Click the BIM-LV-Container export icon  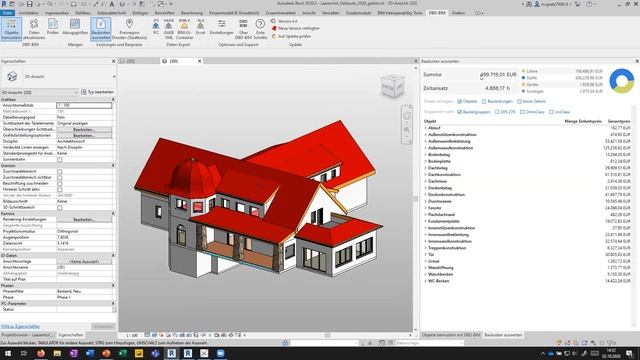tap(184, 25)
